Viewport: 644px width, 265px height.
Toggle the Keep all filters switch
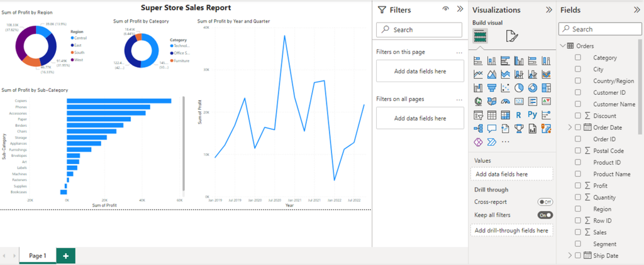tap(545, 215)
